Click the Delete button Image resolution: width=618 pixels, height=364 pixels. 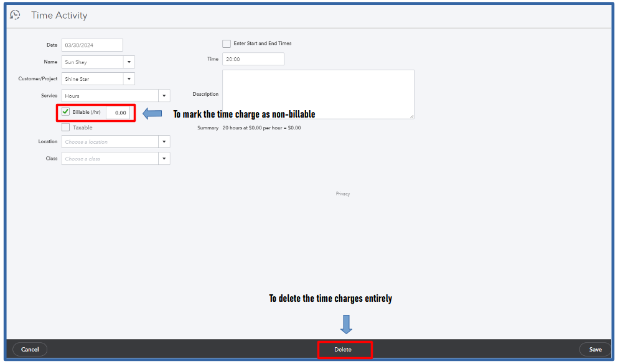[343, 350]
